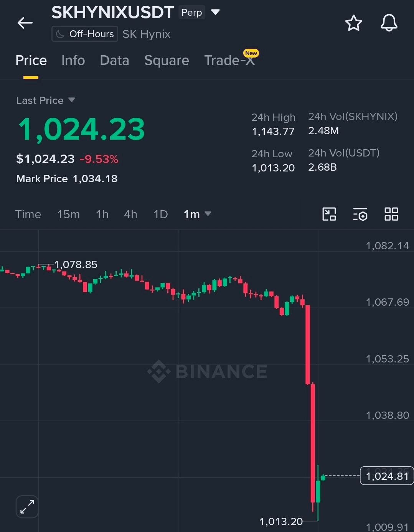Select the 1D chart interval
The width and height of the screenshot is (414, 532).
tap(160, 214)
